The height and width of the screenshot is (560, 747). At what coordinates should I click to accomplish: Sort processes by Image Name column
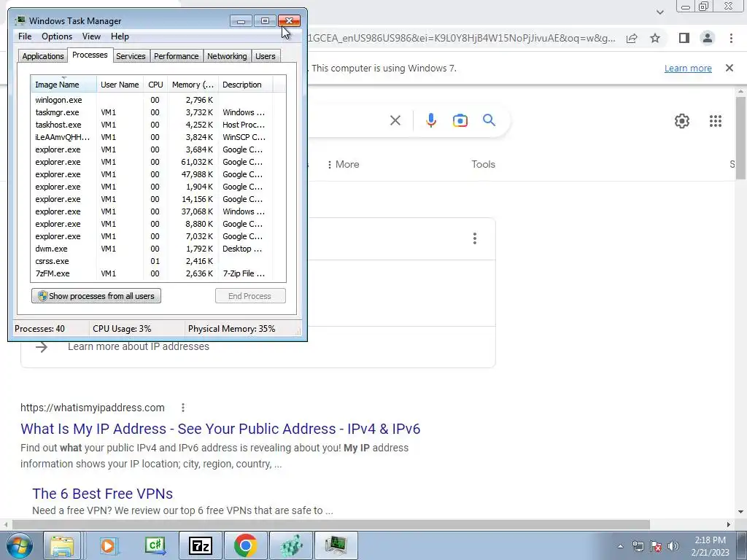[x=64, y=85]
